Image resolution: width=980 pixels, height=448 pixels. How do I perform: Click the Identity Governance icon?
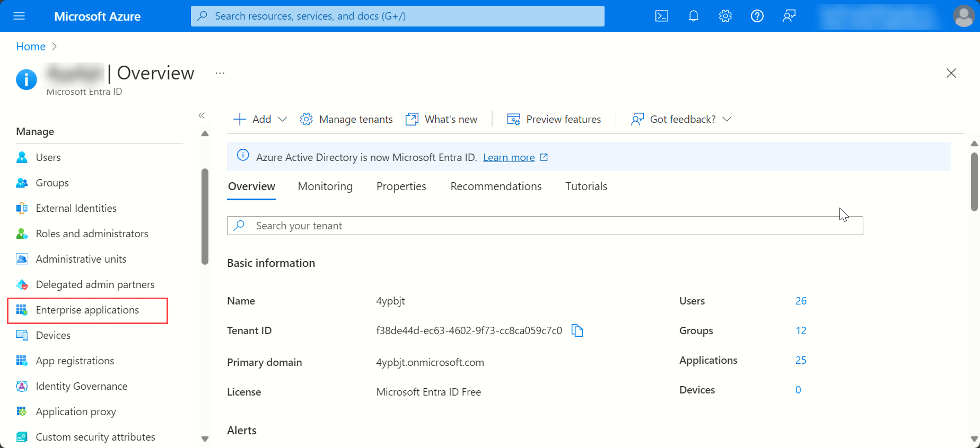coord(22,386)
